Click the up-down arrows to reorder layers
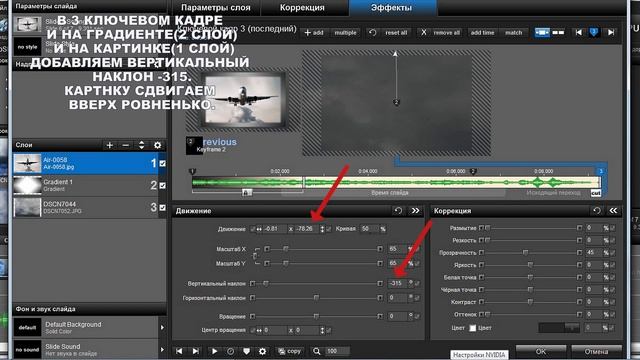640x360 pixels. tap(141, 145)
